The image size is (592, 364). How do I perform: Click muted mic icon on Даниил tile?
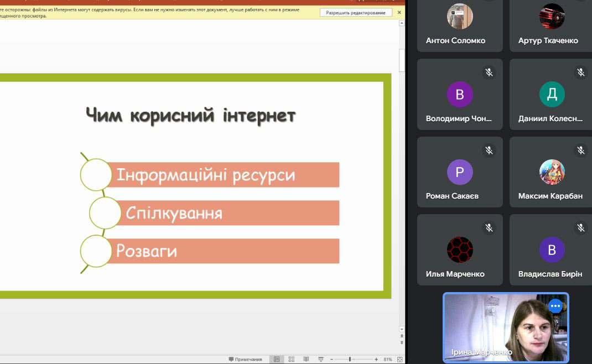[x=581, y=72]
